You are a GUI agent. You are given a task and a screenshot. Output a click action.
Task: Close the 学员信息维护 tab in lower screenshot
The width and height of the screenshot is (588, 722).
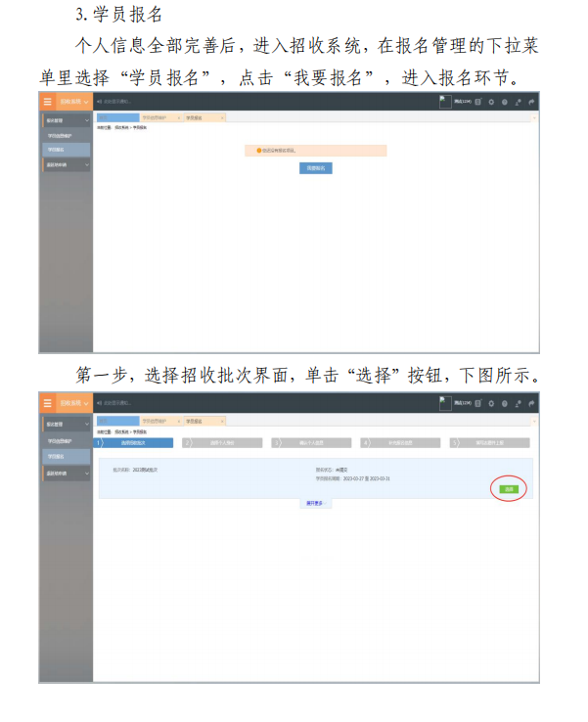click(179, 422)
